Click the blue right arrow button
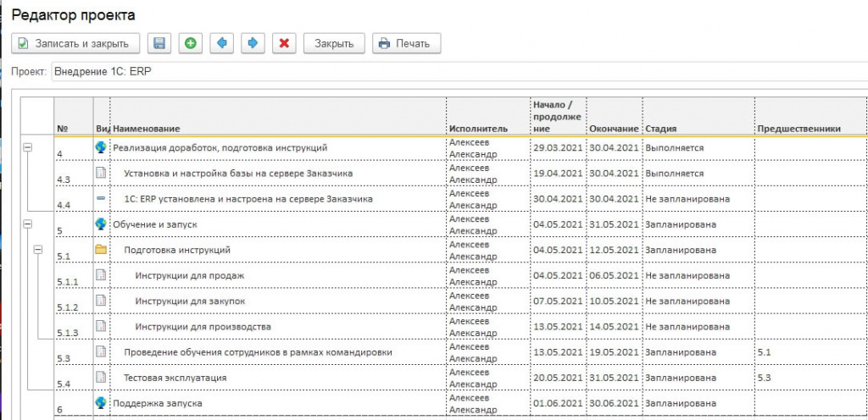868x420 pixels. [x=253, y=43]
